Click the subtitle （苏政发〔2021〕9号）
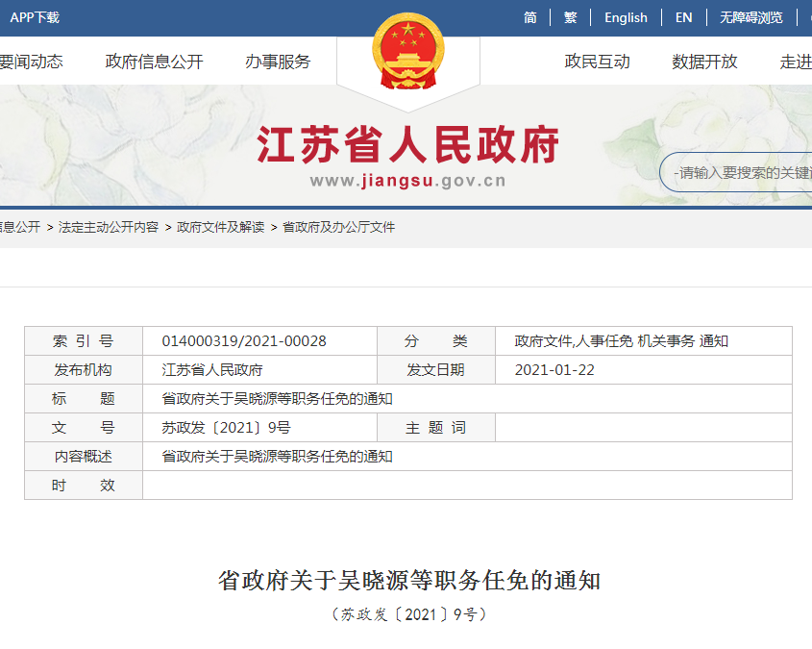The image size is (812, 649). tap(409, 614)
